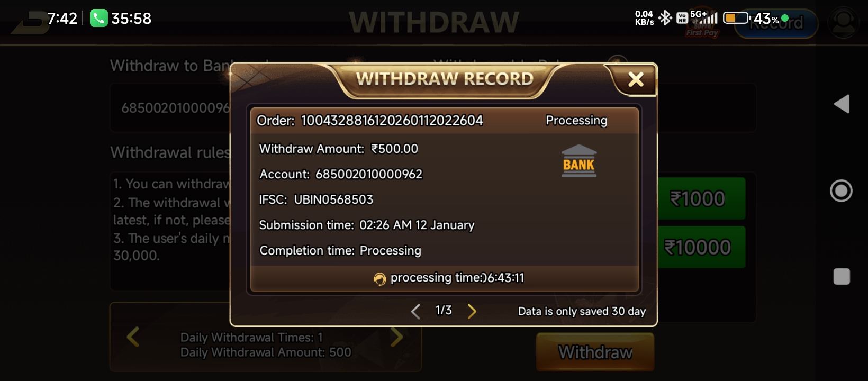The height and width of the screenshot is (381, 868).
Task: Tap the order number header row
Action: coord(445,121)
